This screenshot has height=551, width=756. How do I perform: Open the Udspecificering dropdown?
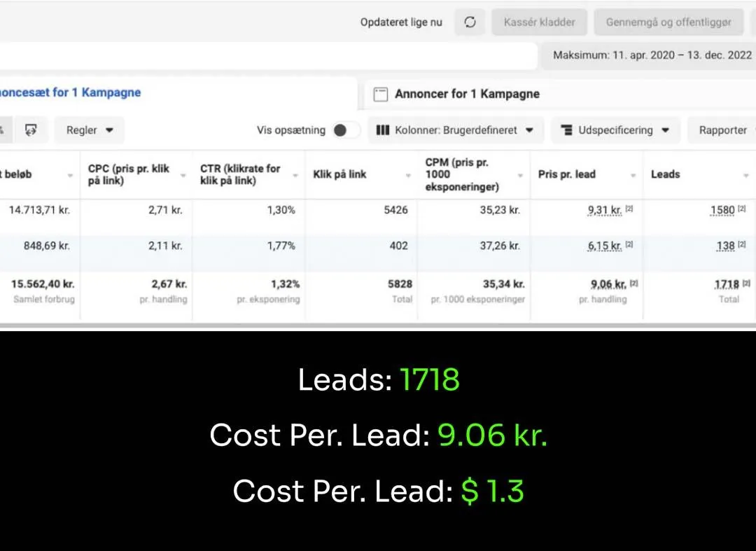615,130
